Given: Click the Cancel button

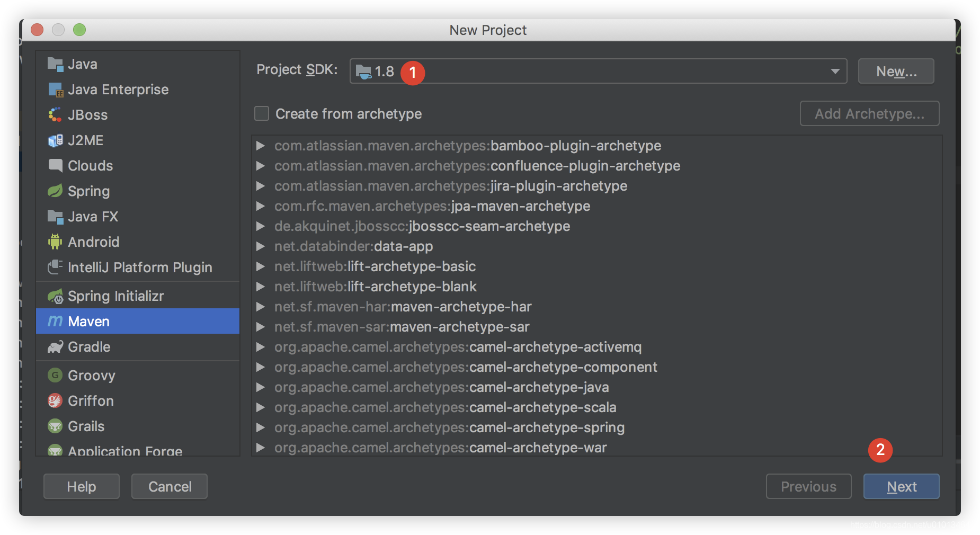Looking at the screenshot, I should click(x=170, y=486).
